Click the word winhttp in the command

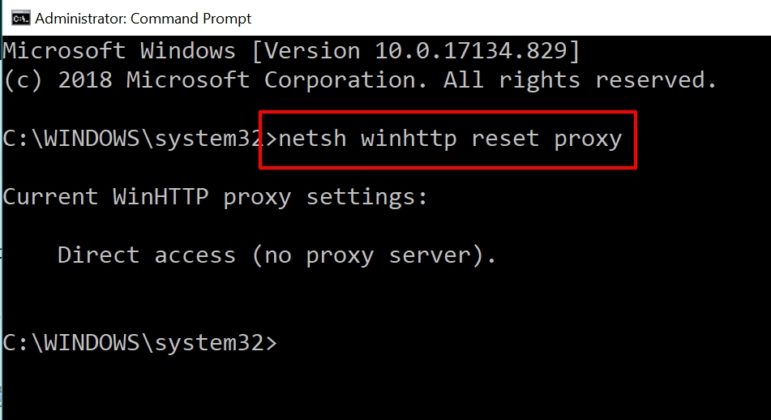[x=409, y=139]
